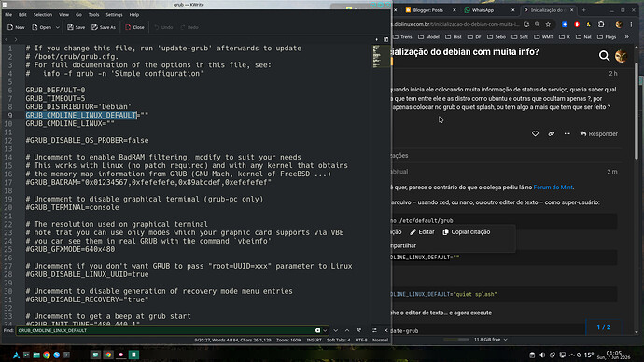Open a file with KWrite's Open button
This screenshot has height=362, width=644.
[41, 27]
